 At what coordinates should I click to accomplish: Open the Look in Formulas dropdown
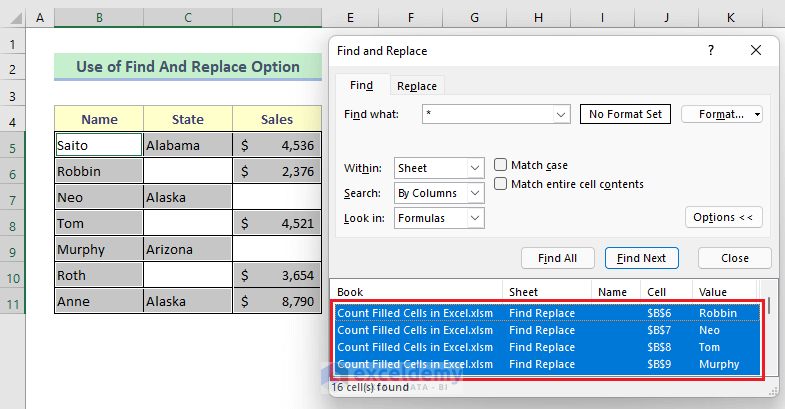(x=474, y=217)
